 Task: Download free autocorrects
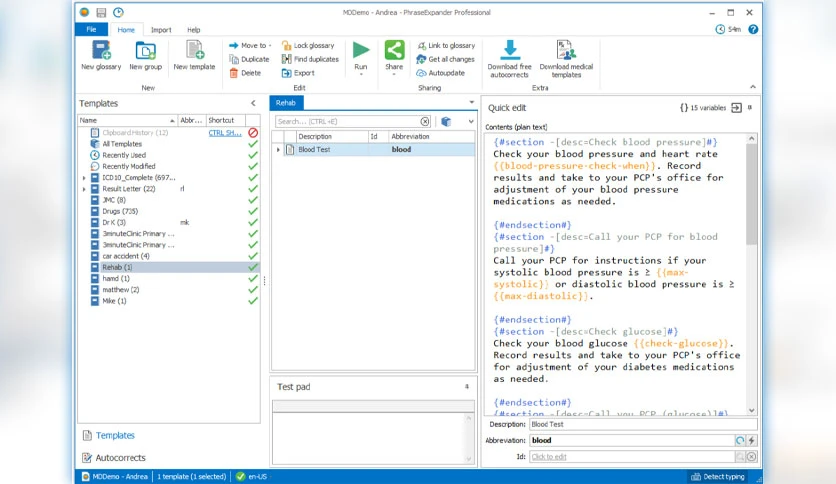[x=509, y=59]
